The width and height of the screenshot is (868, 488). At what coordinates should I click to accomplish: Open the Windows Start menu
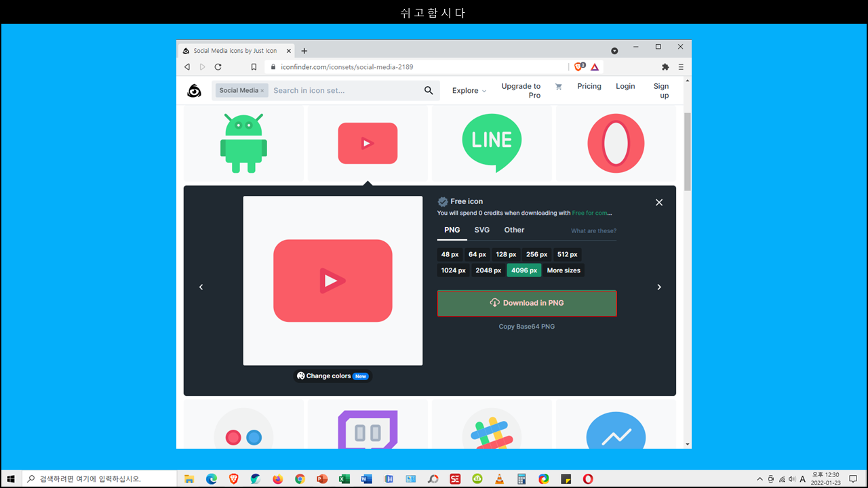click(11, 479)
